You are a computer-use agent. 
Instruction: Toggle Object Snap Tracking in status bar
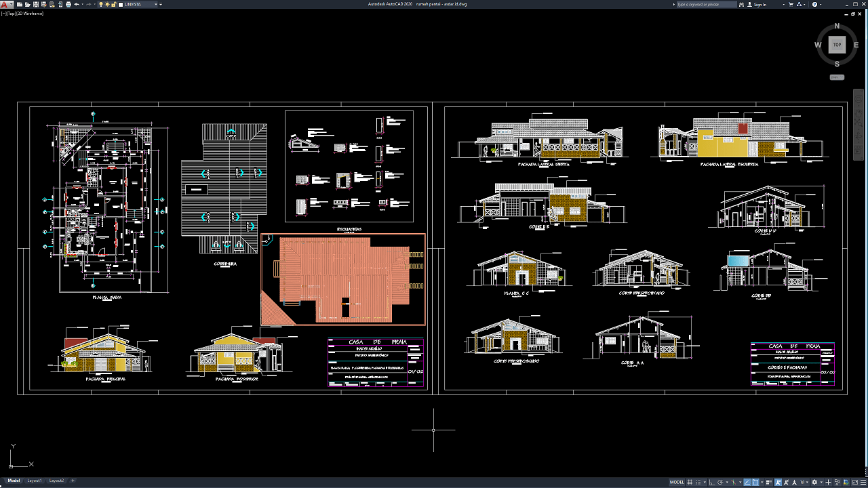747,482
